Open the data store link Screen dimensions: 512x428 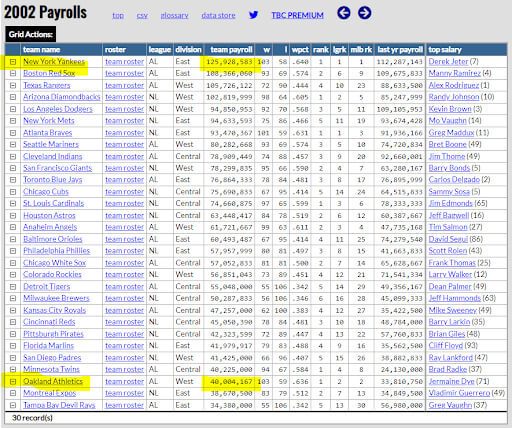(x=218, y=15)
